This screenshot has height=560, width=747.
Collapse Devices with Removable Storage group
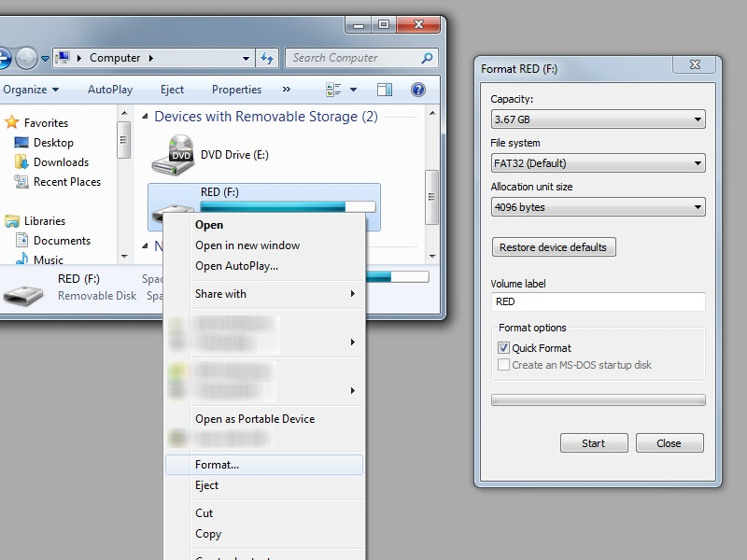pyautogui.click(x=145, y=116)
